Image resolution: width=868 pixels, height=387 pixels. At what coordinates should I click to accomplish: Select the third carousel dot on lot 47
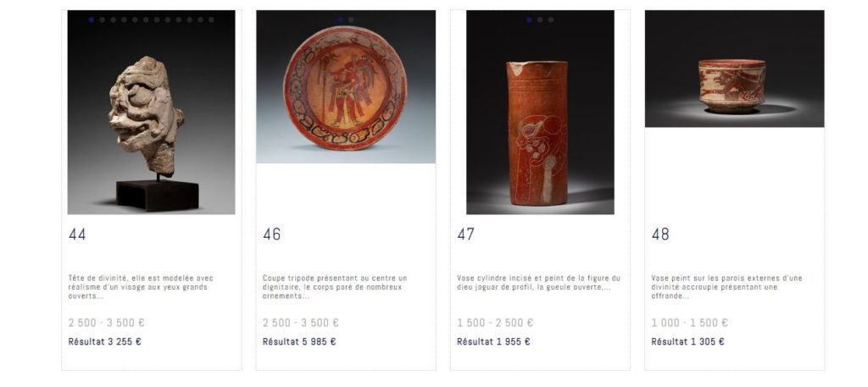click(x=551, y=20)
